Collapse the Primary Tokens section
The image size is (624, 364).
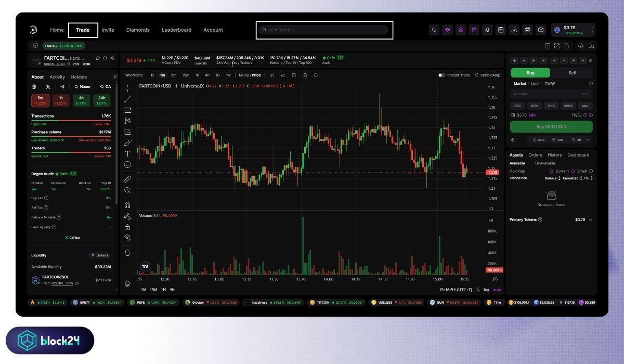click(x=590, y=219)
